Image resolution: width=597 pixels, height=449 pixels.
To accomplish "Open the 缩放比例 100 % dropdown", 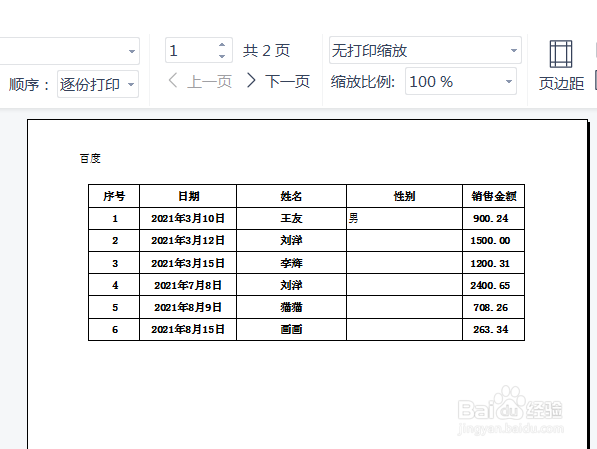I will click(461, 81).
